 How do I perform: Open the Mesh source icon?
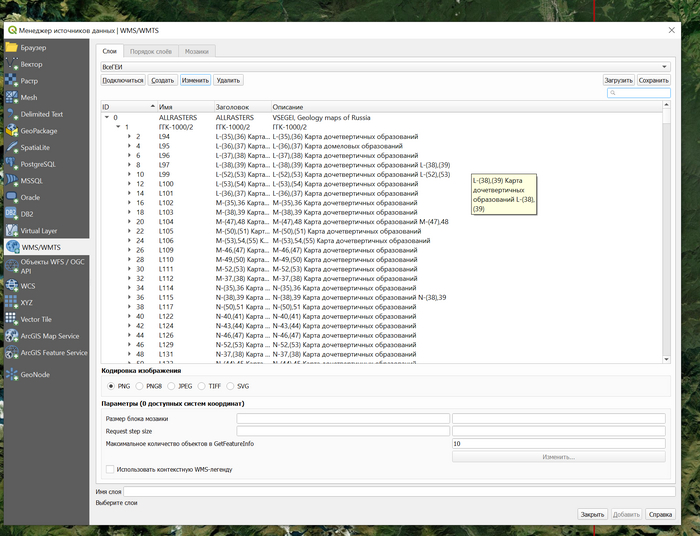[x=12, y=98]
